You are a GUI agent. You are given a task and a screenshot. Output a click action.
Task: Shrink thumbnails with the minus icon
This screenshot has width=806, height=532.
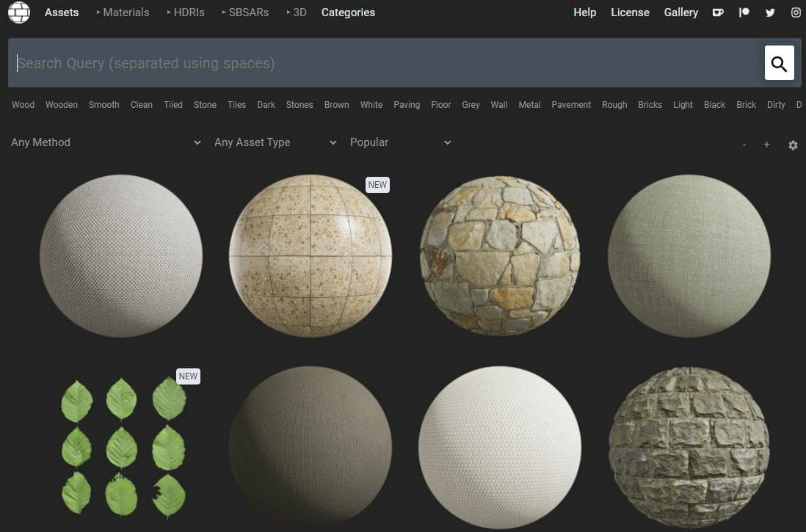point(744,145)
